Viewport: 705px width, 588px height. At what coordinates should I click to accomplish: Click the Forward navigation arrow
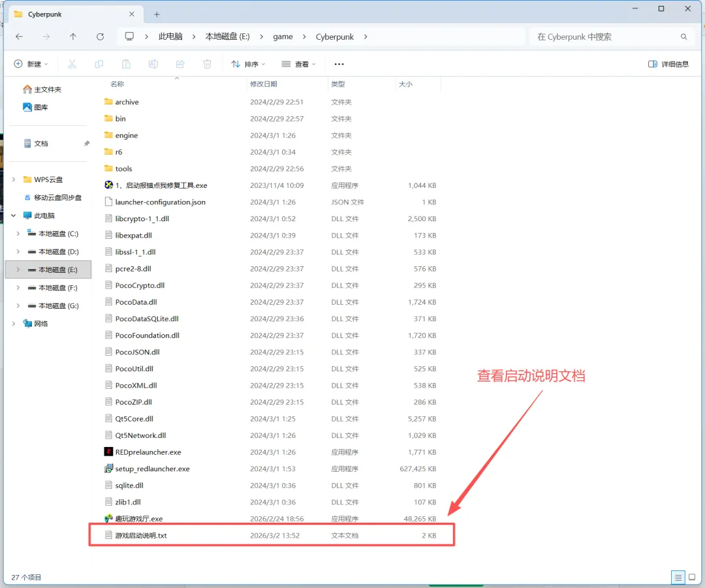point(46,37)
